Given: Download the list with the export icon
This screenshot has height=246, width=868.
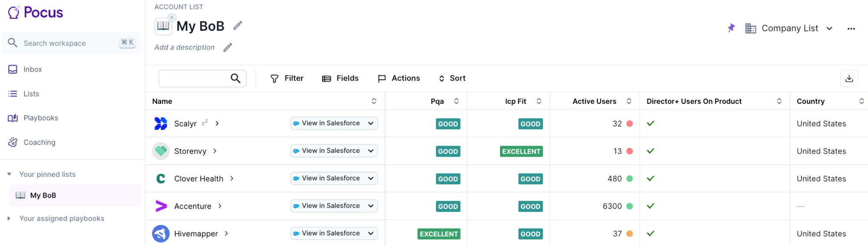Looking at the screenshot, I should click(849, 79).
